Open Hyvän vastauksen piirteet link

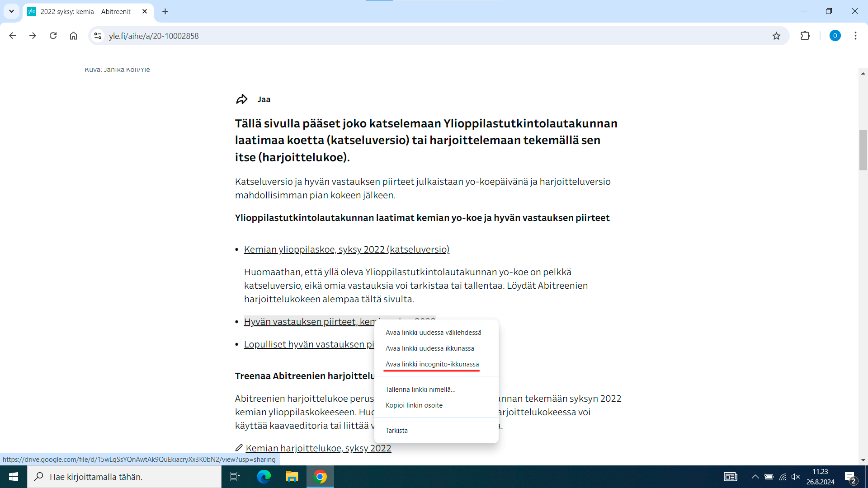310,322
